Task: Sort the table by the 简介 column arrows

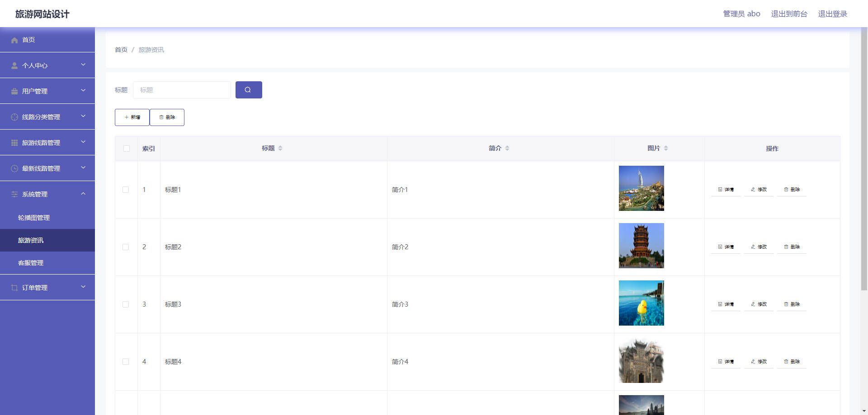Action: click(507, 148)
